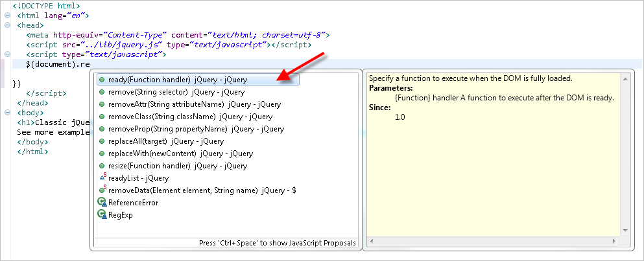Image resolution: width=644 pixels, height=261 pixels.
Task: Click green method icon beside replaceAll
Action: (102, 142)
